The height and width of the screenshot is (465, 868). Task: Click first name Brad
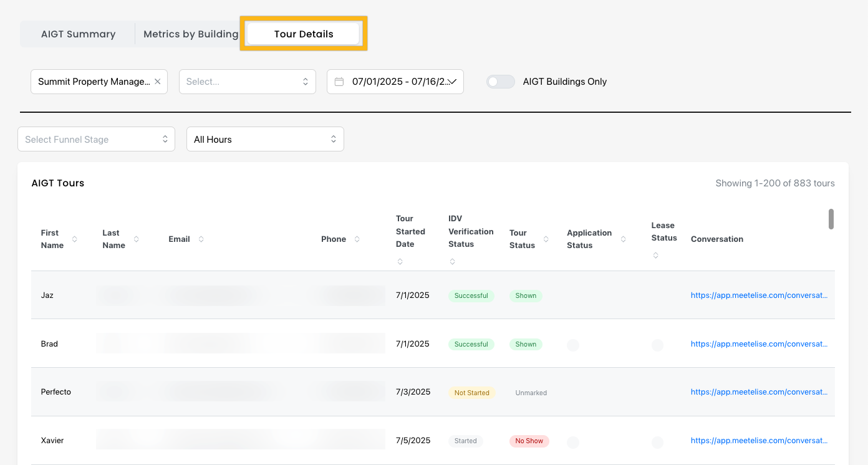pos(49,344)
